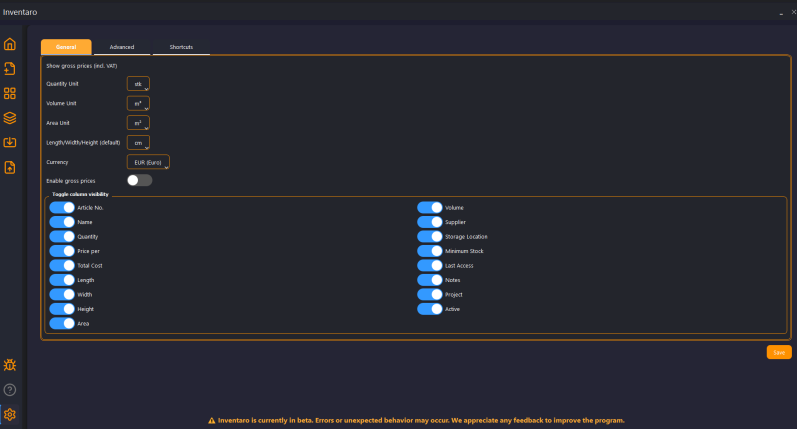Open the Volume Unit dropdown
This screenshot has height=429, width=797.
(138, 103)
